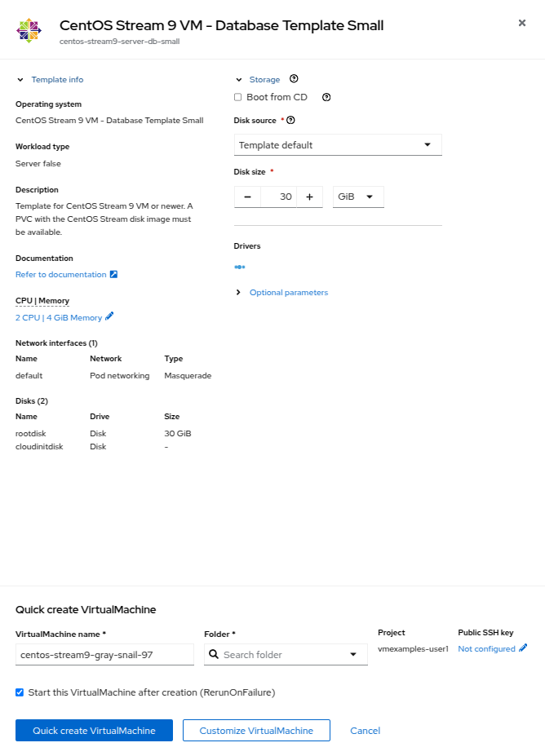The height and width of the screenshot is (756, 545).
Task: Click help icon beside Boot from CD
Action: [x=326, y=97]
